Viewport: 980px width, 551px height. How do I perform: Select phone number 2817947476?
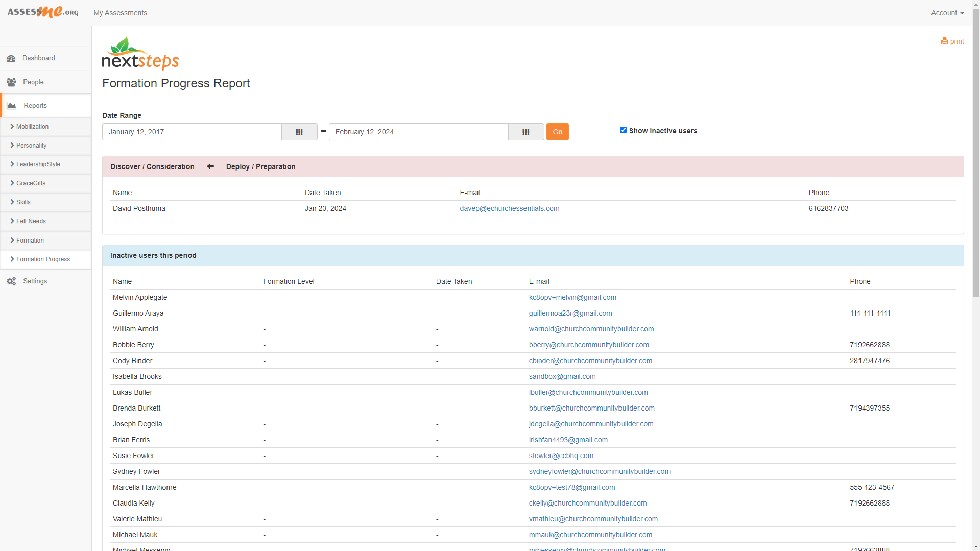[x=870, y=361]
